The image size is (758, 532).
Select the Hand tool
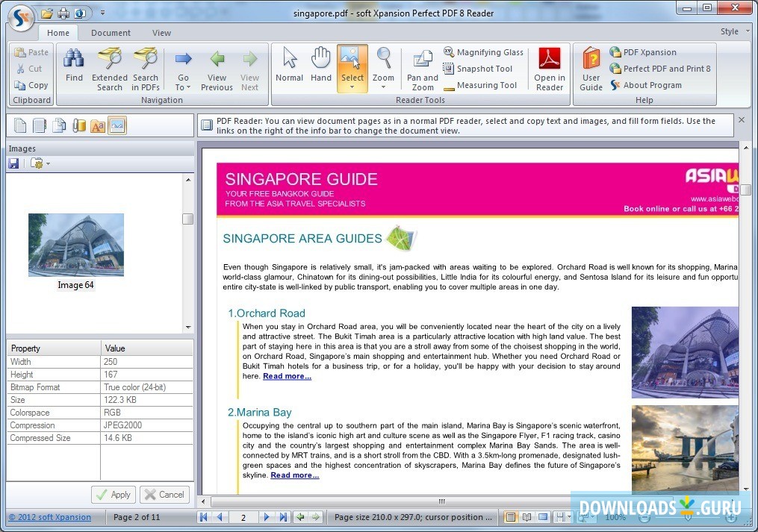click(321, 65)
